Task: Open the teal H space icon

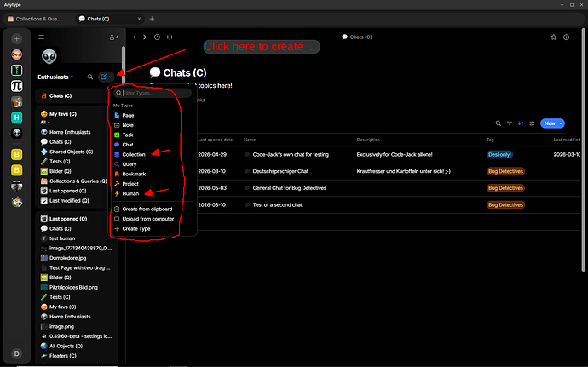Action: 16,118
